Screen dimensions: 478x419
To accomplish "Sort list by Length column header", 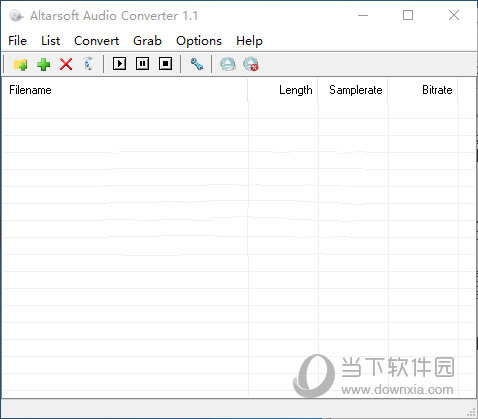I will 283,90.
